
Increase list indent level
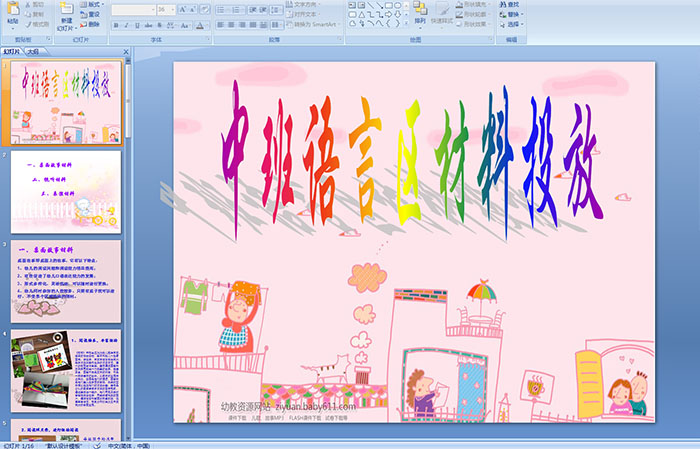tap(263, 9)
